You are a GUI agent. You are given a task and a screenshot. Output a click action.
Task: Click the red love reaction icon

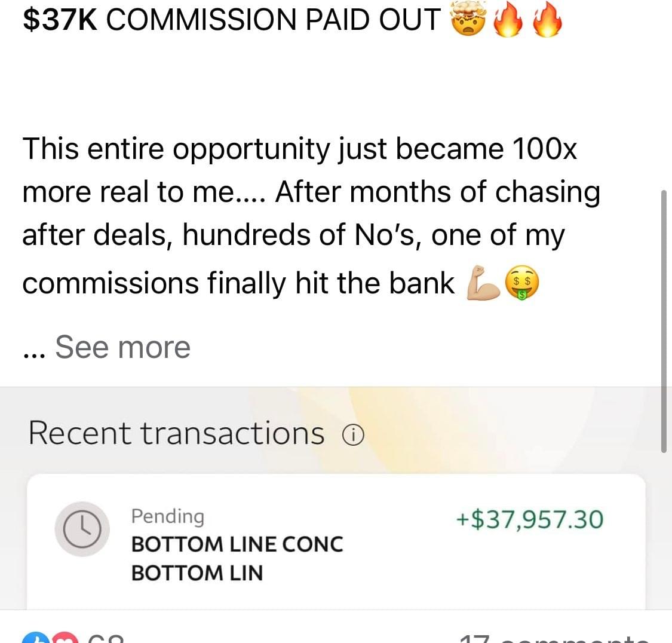pyautogui.click(x=67, y=639)
